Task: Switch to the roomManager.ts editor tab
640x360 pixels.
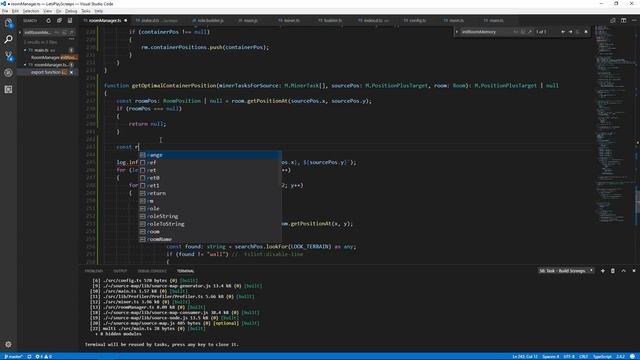Action: pyautogui.click(x=105, y=20)
